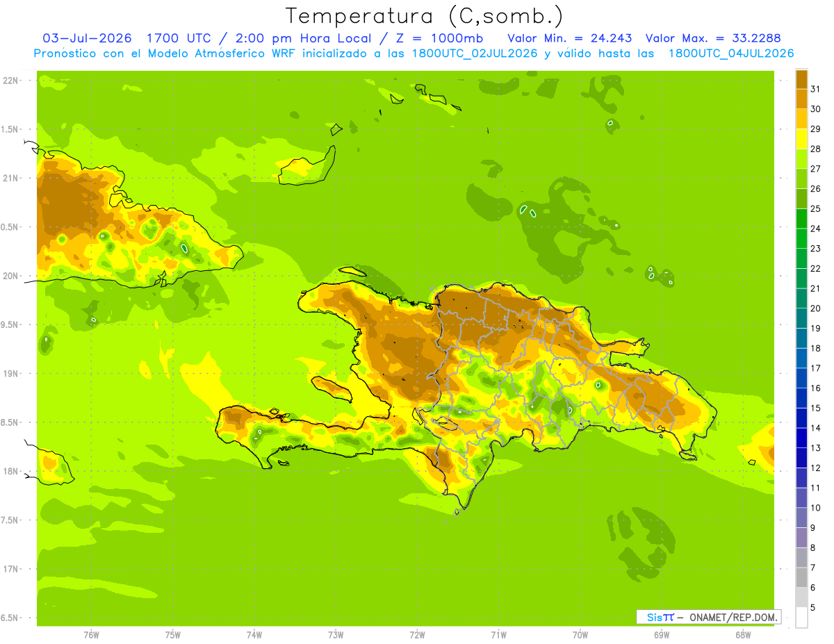Select "Valor Min. = 24.243" text
The height and width of the screenshot is (644, 834).
click(x=570, y=38)
